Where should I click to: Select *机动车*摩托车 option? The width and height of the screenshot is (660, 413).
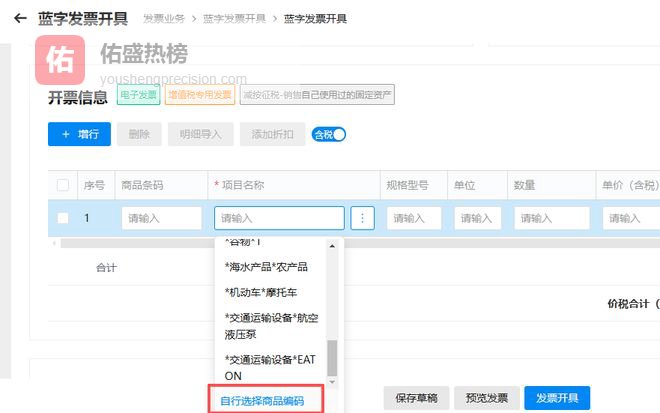260,292
